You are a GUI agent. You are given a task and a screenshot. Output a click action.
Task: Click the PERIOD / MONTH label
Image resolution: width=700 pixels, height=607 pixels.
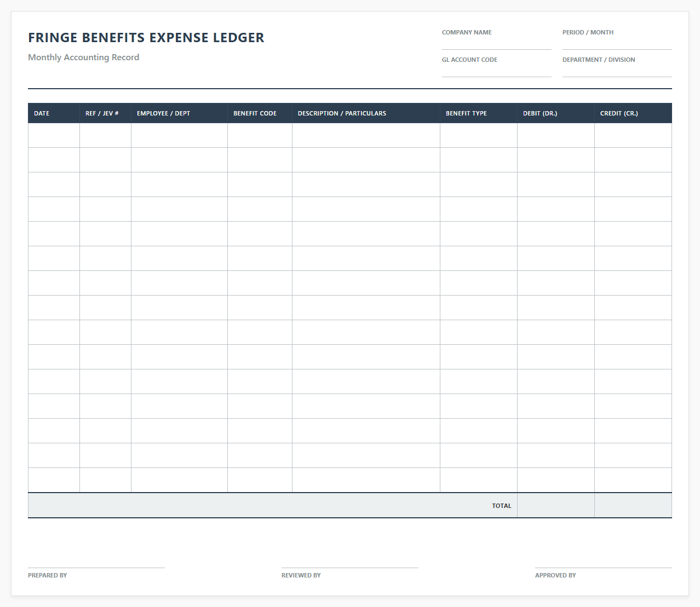point(588,32)
